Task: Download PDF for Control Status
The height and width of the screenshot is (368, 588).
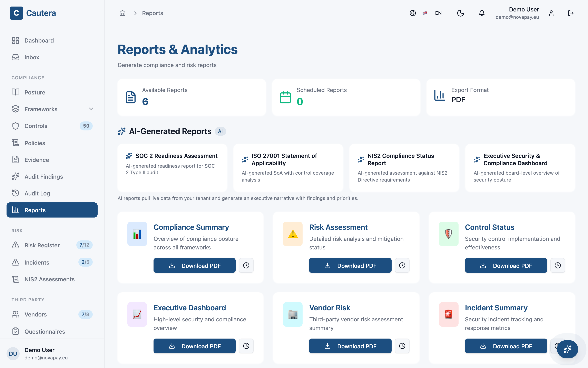Action: pyautogui.click(x=506, y=265)
